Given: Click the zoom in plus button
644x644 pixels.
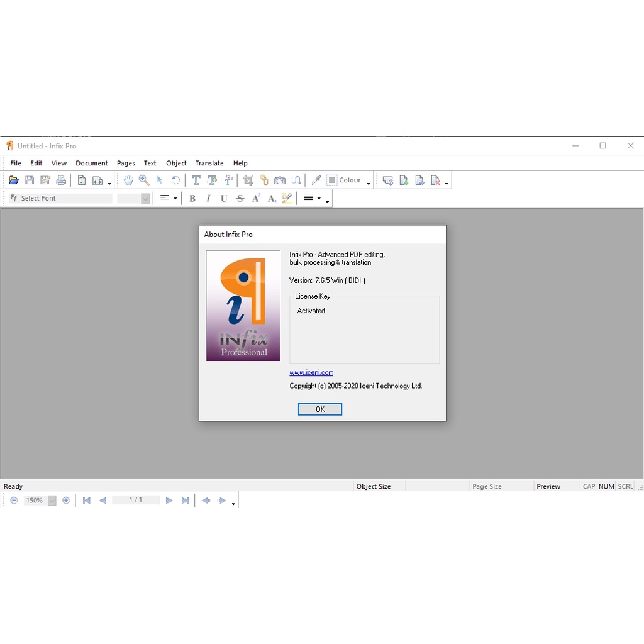Looking at the screenshot, I should [66, 500].
